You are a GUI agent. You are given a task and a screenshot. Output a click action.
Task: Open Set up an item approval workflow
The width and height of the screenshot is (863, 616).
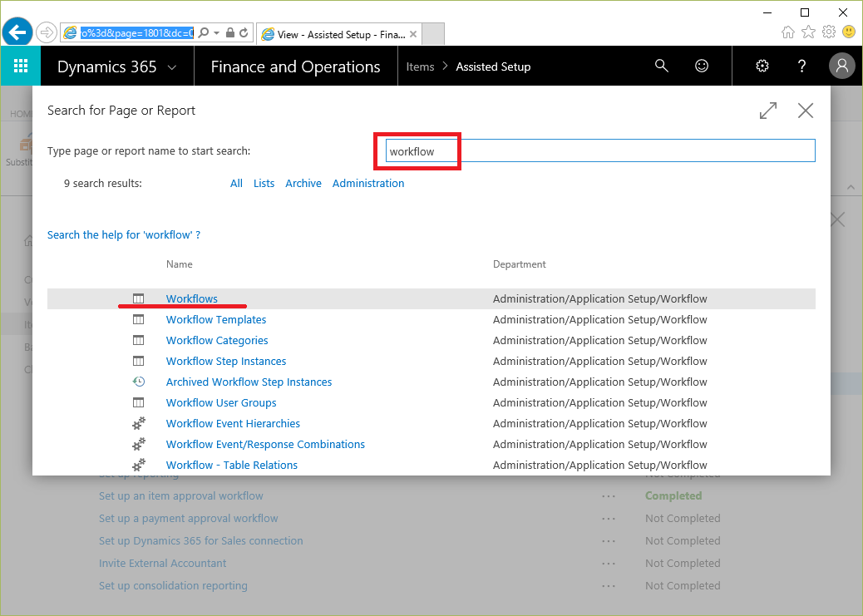click(181, 496)
